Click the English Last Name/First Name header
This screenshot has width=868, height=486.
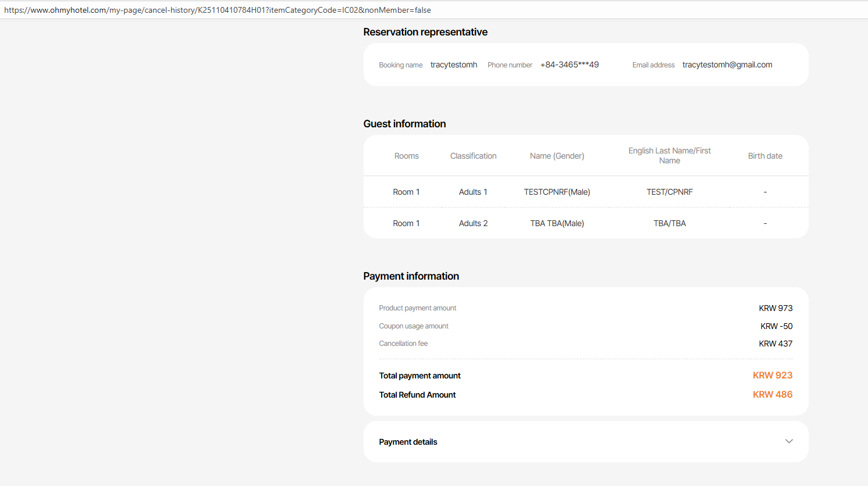pos(670,155)
